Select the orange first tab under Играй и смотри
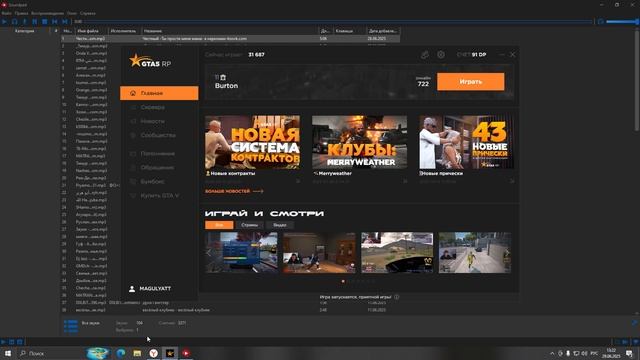 219,225
